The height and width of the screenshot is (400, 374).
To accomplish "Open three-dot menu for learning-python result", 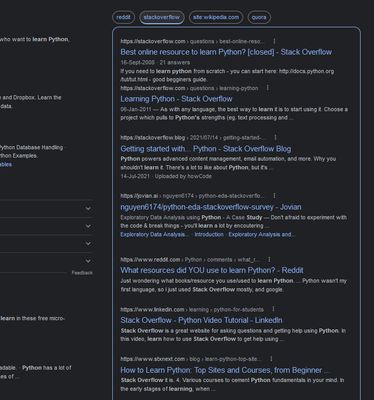I will click(x=268, y=88).
